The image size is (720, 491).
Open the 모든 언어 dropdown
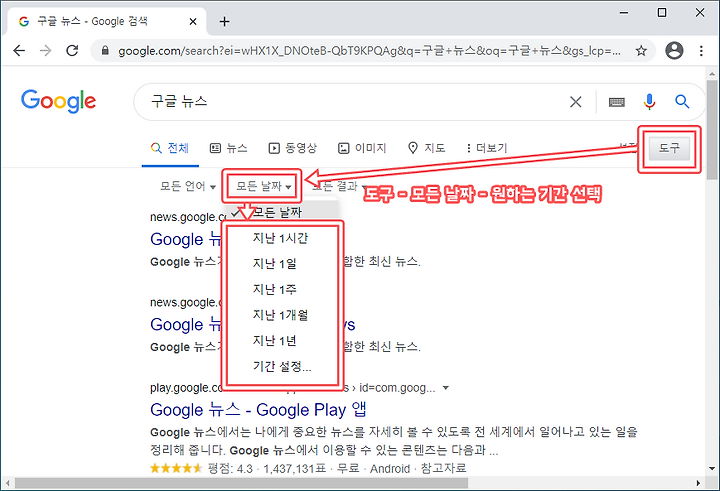(x=188, y=186)
